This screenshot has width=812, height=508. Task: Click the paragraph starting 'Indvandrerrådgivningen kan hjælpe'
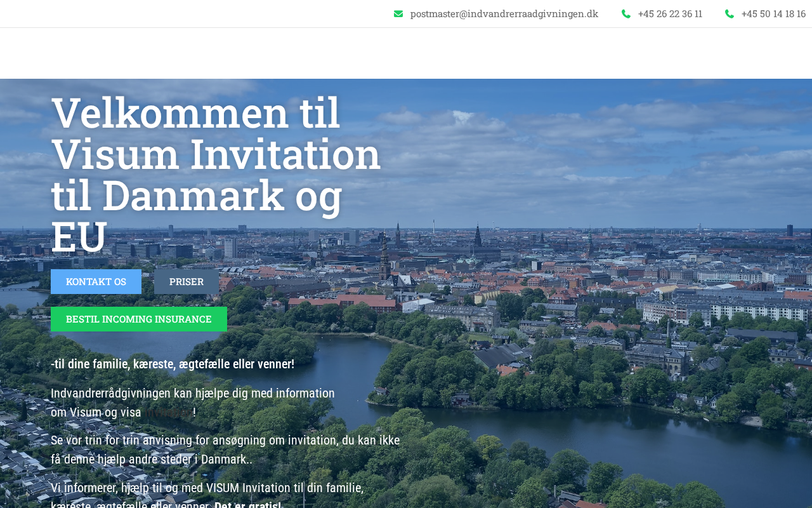pyautogui.click(x=192, y=394)
